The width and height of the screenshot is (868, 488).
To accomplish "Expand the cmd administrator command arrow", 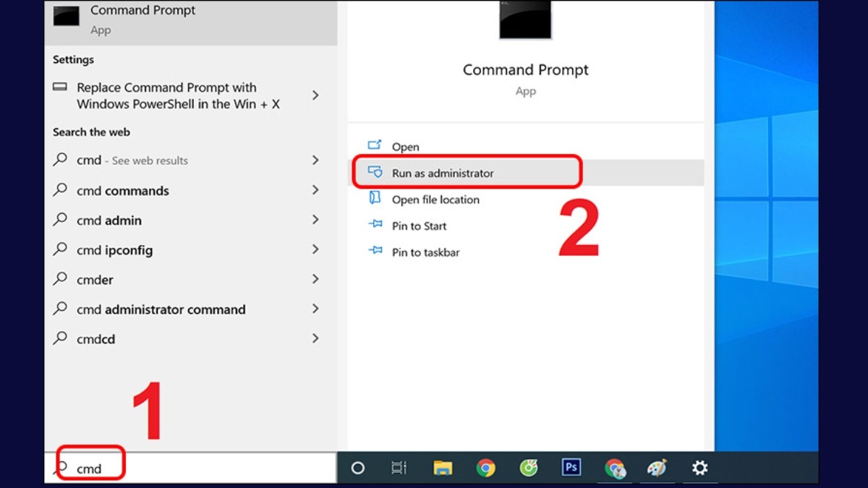I will (315, 309).
